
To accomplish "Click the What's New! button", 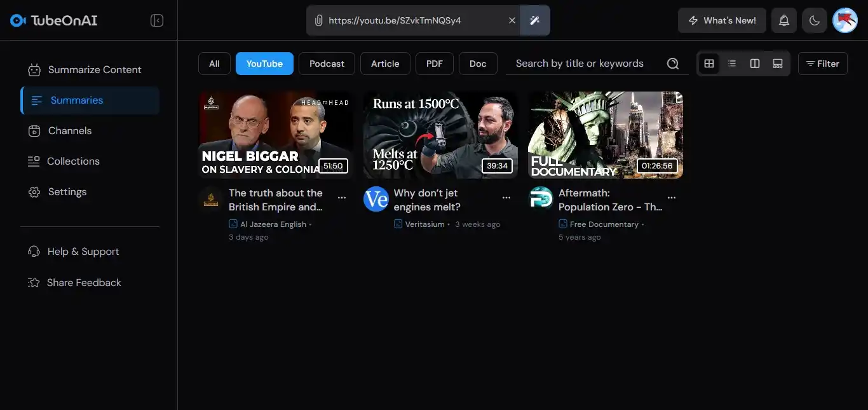I will pyautogui.click(x=722, y=20).
